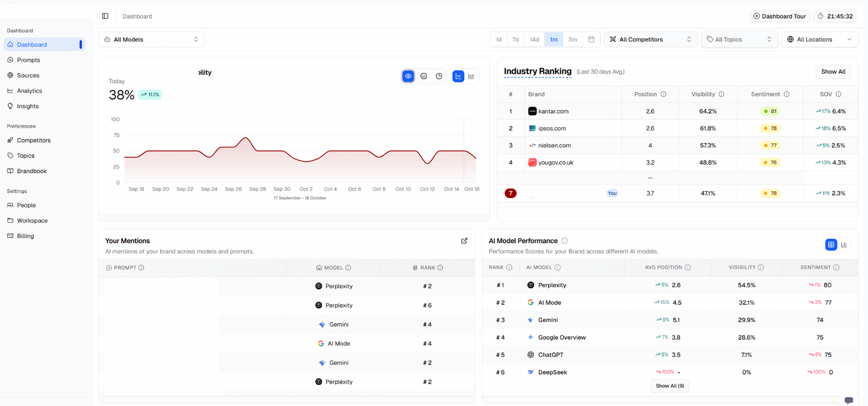Open the chat support bubble icon

tap(849, 401)
